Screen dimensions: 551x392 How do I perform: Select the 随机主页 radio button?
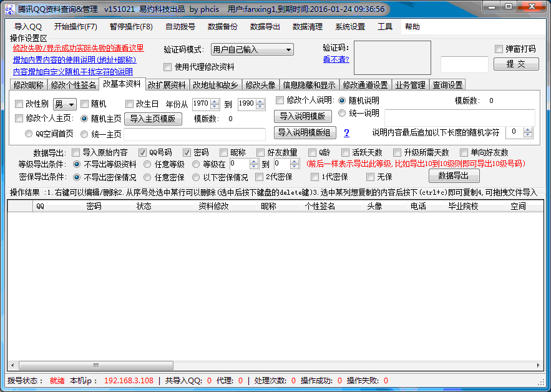[84, 119]
